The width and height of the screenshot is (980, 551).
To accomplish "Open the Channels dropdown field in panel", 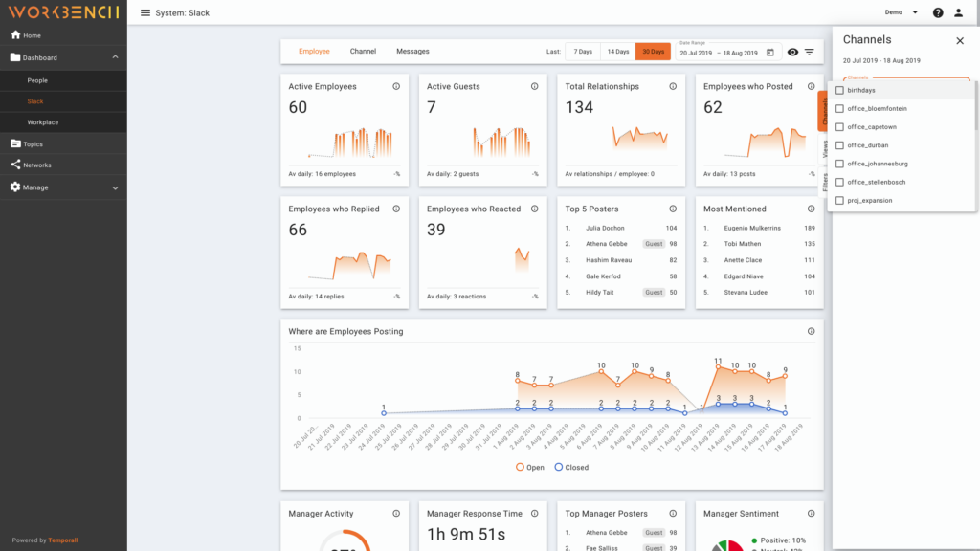I will click(906, 79).
